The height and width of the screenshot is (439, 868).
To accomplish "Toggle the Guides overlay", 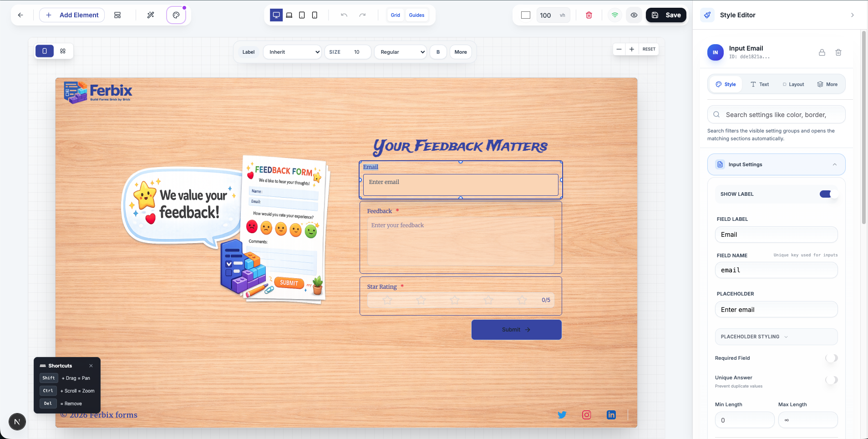I will 416,15.
